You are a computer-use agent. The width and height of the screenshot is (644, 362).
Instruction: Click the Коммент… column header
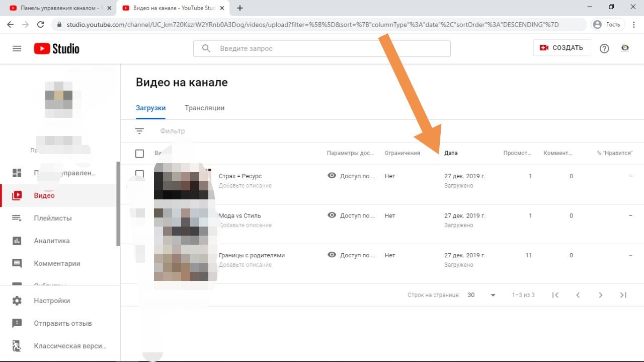[558, 153]
